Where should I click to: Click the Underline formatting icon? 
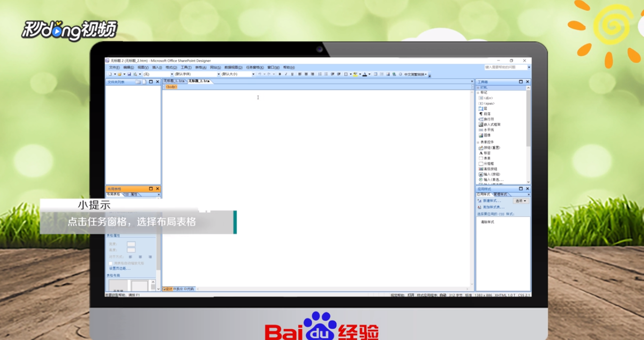pos(292,74)
